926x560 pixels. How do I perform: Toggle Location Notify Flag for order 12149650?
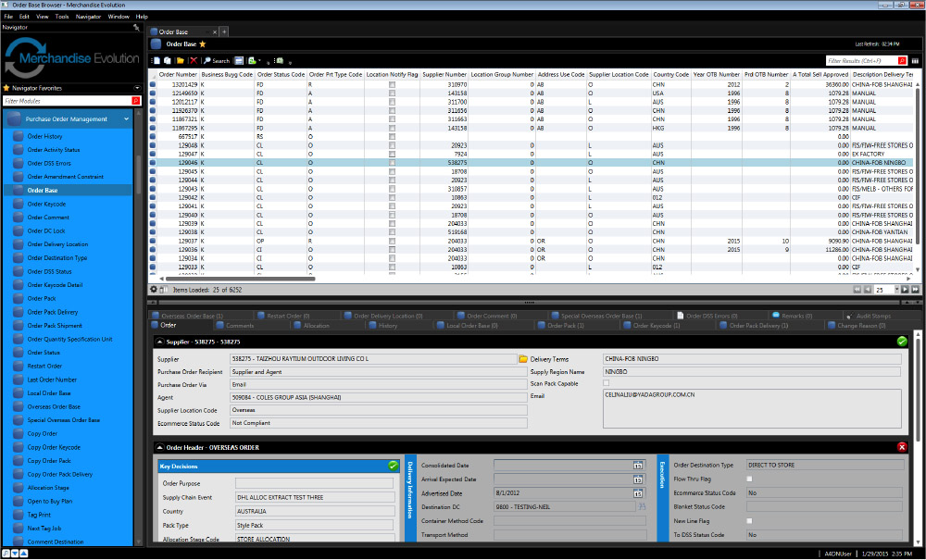(392, 93)
